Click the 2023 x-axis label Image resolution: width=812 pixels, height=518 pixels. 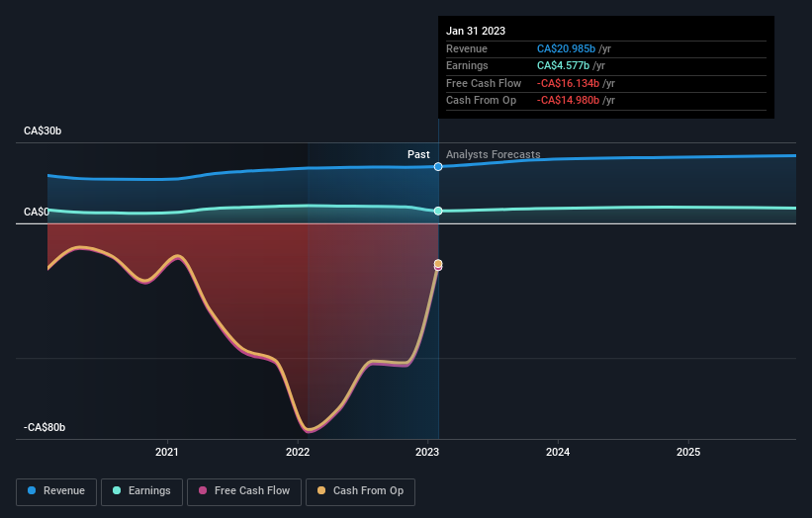tap(427, 452)
